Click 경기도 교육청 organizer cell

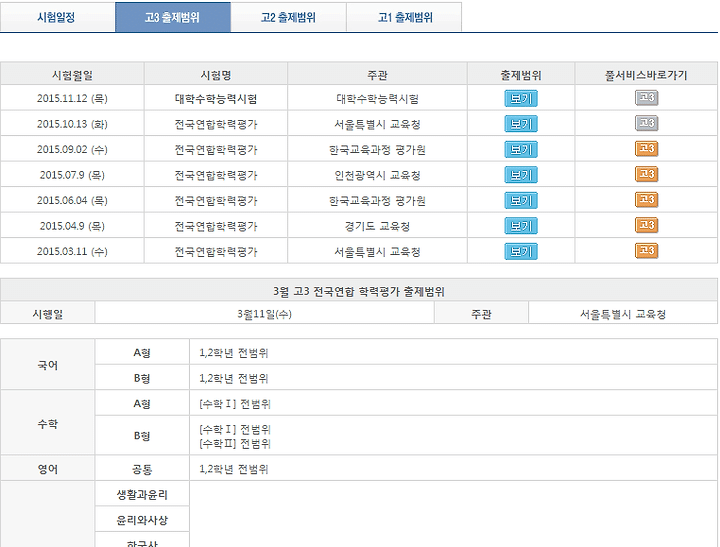coord(377,226)
